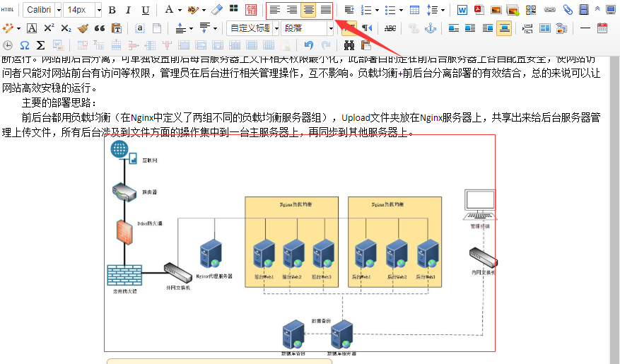Click the paperclip attachment icon
620x364 pixels.
pos(567,10)
